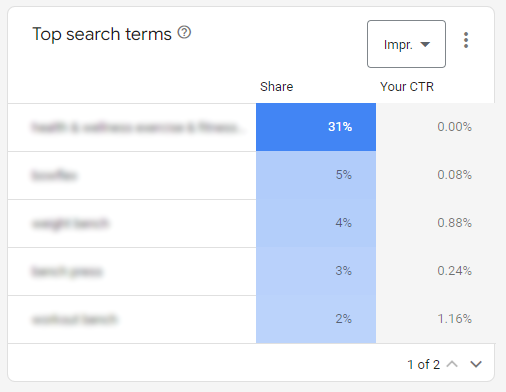Image resolution: width=506 pixels, height=392 pixels.
Task: Click the Top search terms title
Action: click(102, 34)
